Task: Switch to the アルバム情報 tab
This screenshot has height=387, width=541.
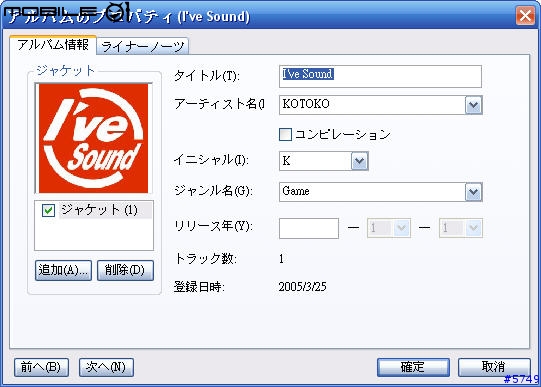Action: coord(53,45)
